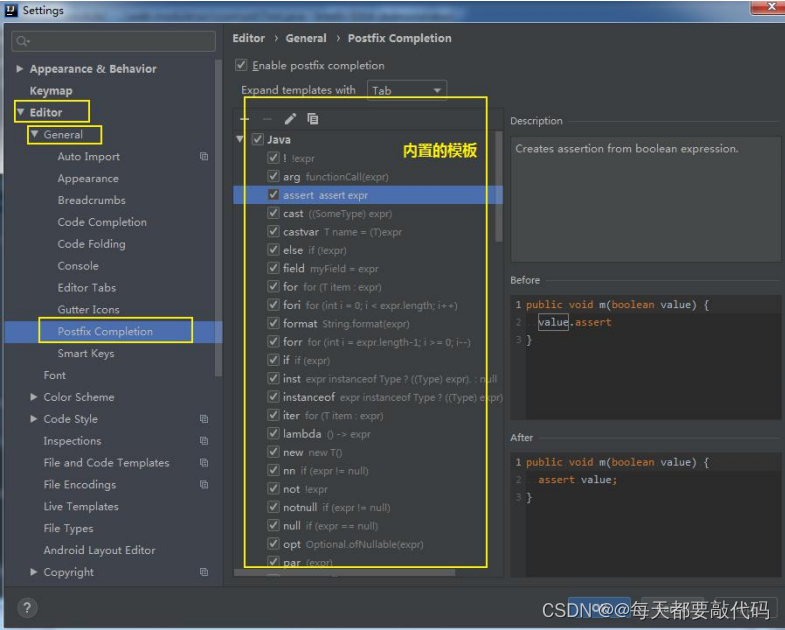The width and height of the screenshot is (785, 630).
Task: Click the settings tree vertical scrollbar
Action: 218,218
